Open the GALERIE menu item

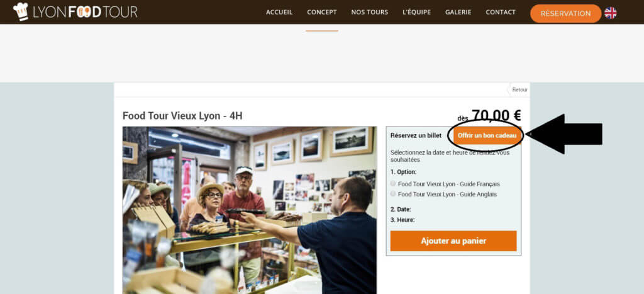tap(458, 13)
